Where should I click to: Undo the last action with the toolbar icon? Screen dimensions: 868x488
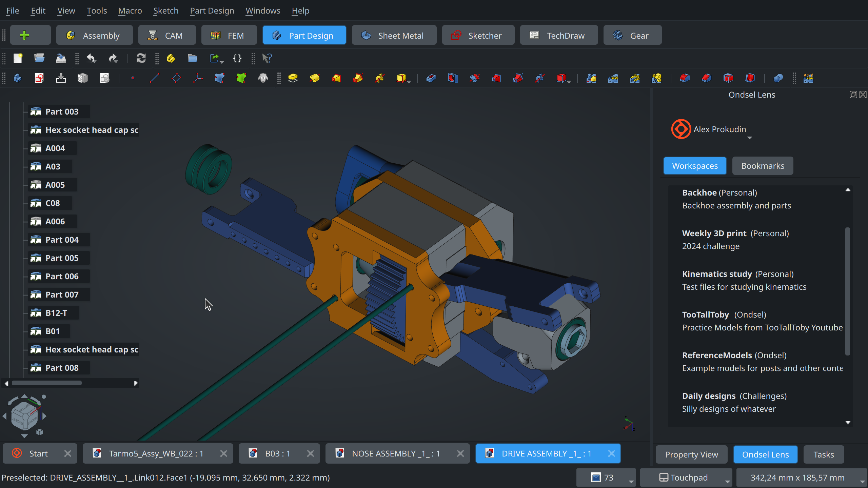[91, 58]
